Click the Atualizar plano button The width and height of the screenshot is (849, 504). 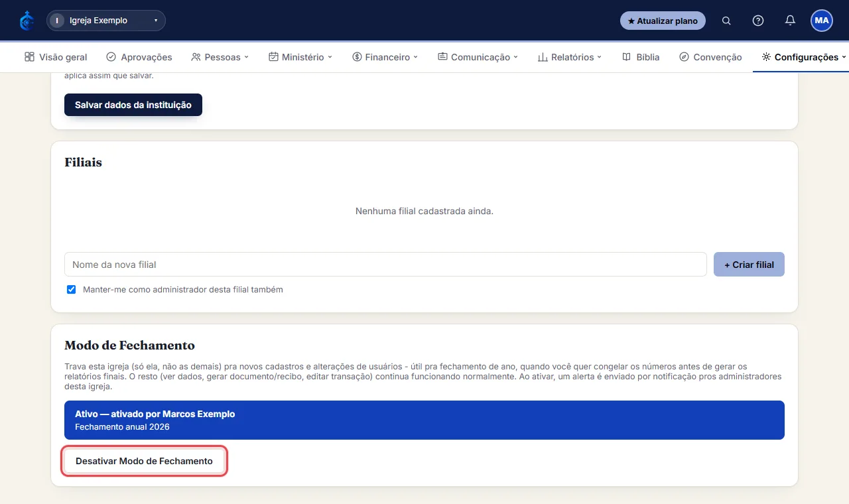tap(663, 21)
